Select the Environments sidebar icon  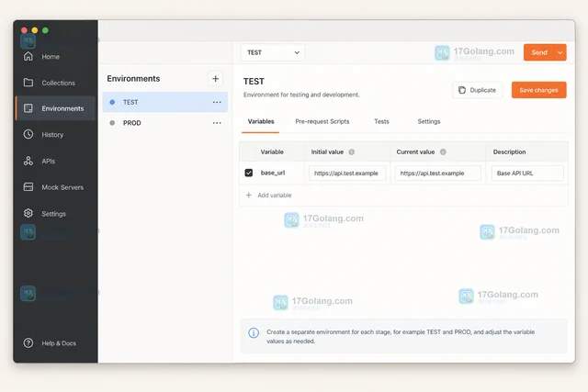click(28, 108)
